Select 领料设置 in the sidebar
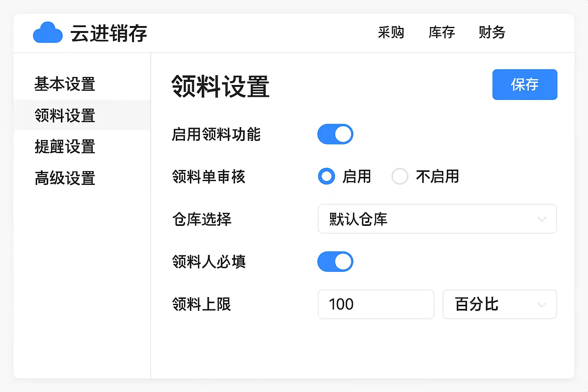Image resolution: width=588 pixels, height=392 pixels. pos(65,115)
